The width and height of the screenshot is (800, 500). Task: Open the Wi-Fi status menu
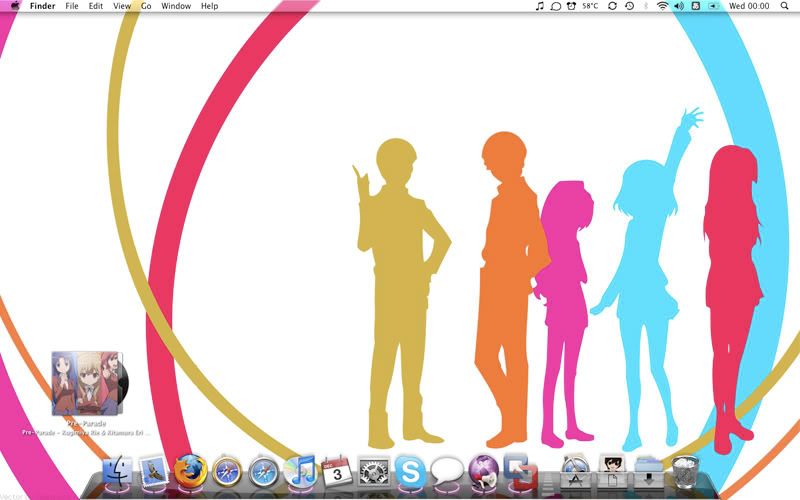tap(662, 6)
